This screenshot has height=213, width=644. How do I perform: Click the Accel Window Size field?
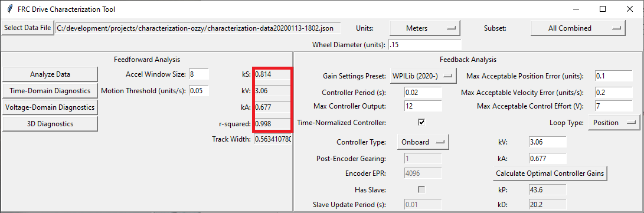(199, 74)
